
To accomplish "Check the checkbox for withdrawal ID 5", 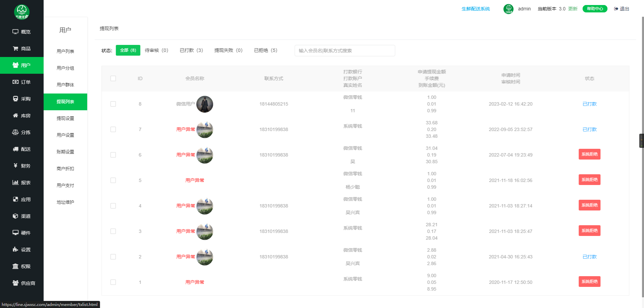I will pos(113,180).
